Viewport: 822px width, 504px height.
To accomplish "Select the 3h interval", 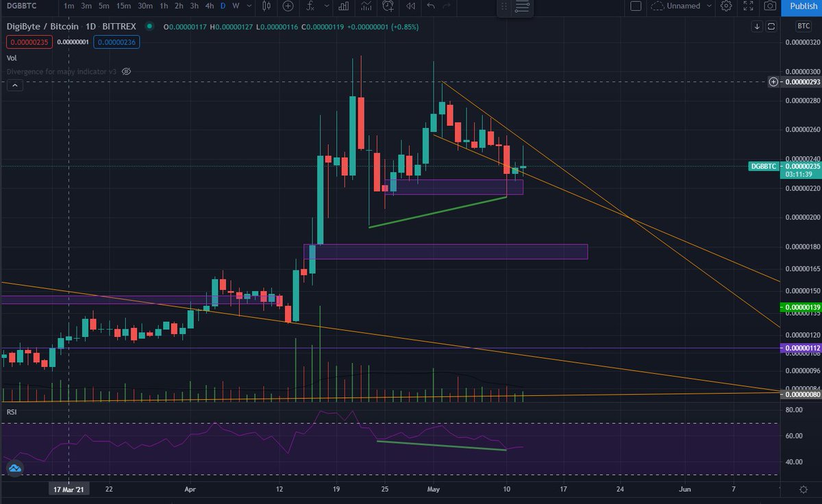I will [195, 6].
